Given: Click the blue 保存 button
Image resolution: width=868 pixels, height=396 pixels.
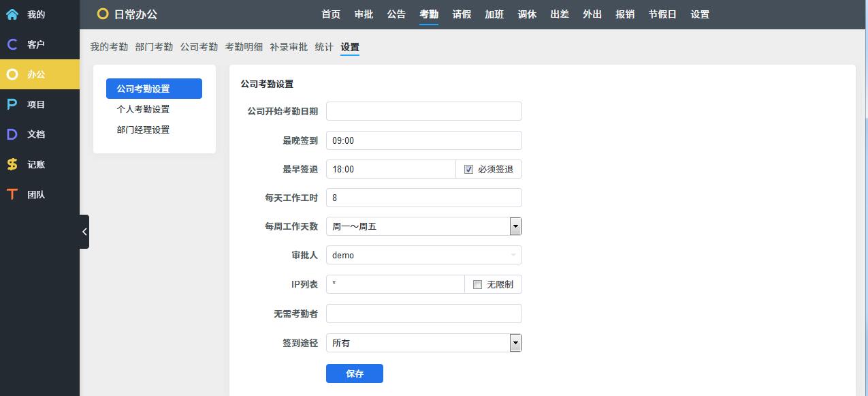Looking at the screenshot, I should tap(355, 374).
